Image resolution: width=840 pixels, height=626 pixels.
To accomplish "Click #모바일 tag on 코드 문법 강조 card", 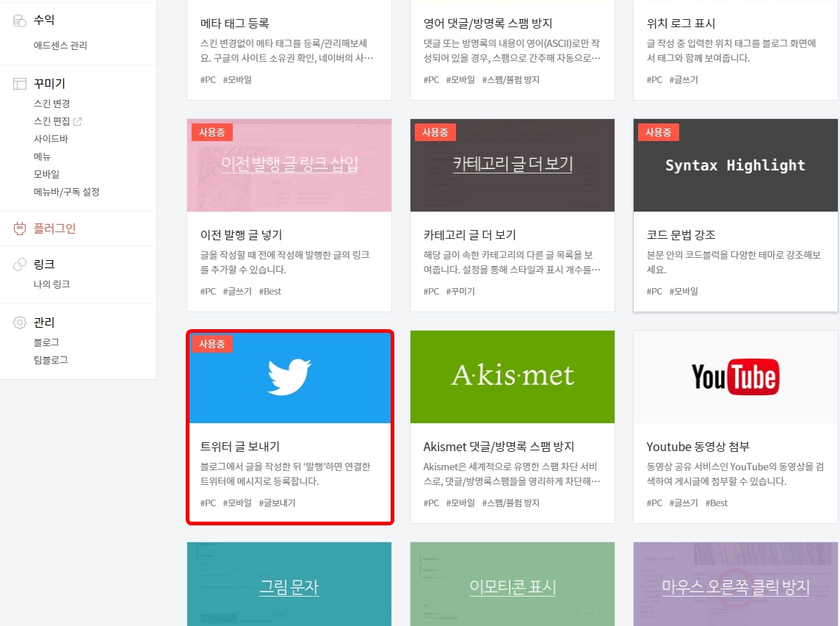I will (x=684, y=292).
